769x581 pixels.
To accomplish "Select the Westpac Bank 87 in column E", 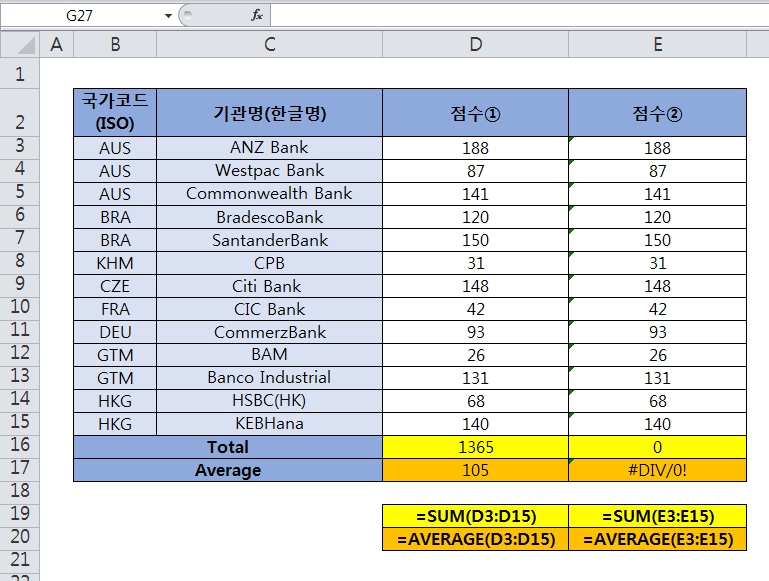I will pos(658,171).
